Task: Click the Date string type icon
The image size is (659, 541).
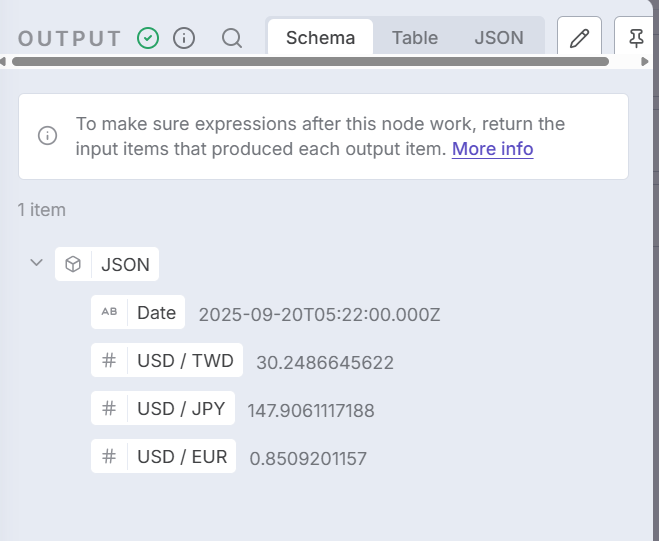Action: click(109, 313)
